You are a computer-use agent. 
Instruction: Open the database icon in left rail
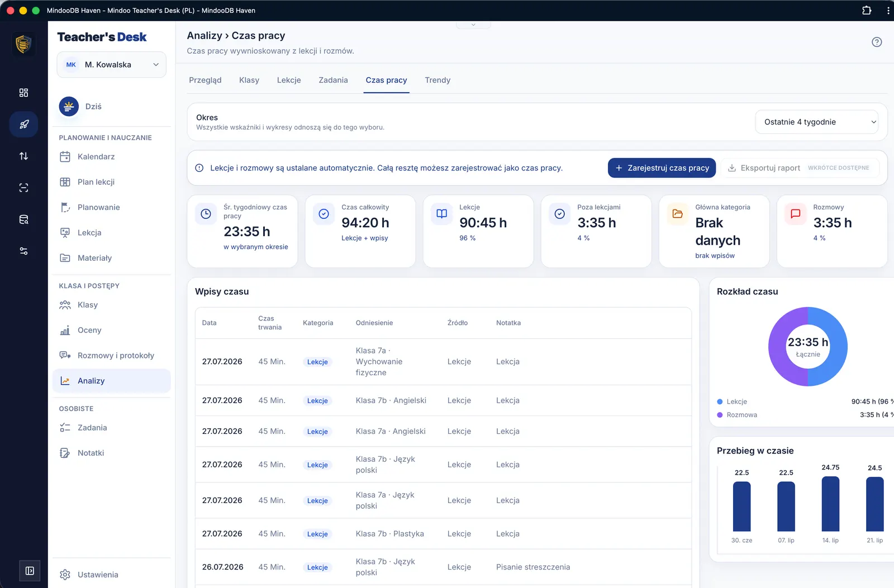[23, 219]
